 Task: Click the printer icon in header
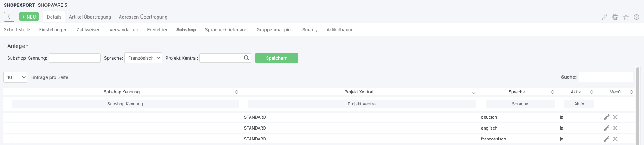[x=615, y=17]
